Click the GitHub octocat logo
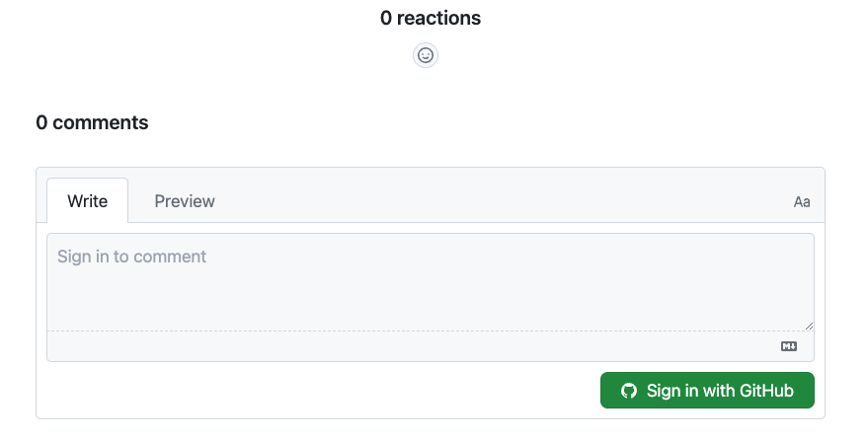 pos(629,391)
